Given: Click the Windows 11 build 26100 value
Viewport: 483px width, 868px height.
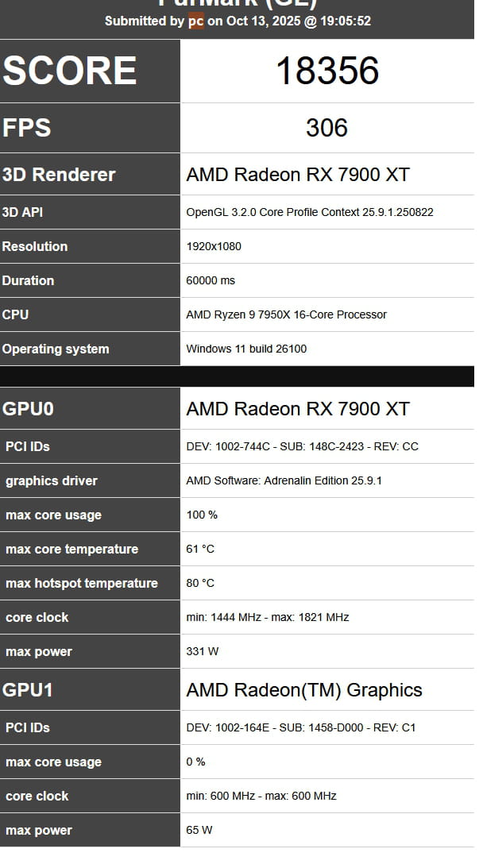Looking at the screenshot, I should (x=246, y=349).
